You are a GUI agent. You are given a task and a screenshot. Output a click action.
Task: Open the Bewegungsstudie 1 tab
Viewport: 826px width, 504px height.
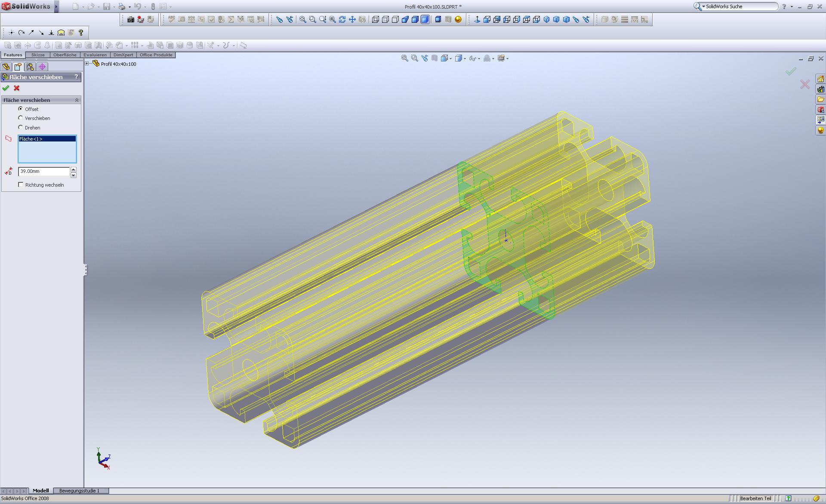(80, 491)
